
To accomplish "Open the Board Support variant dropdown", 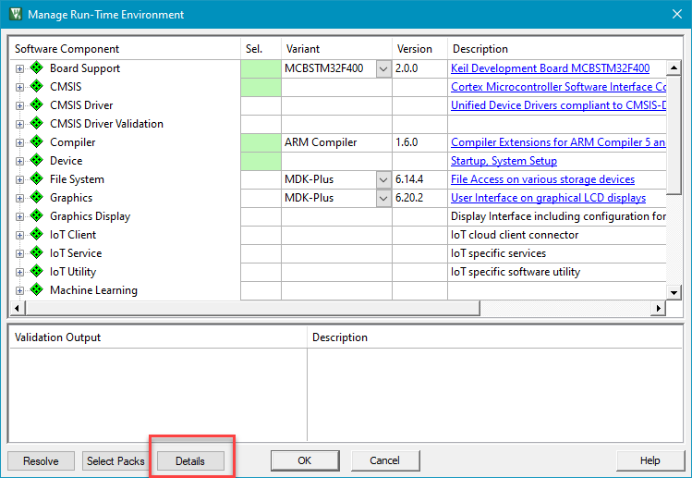I will pyautogui.click(x=384, y=69).
